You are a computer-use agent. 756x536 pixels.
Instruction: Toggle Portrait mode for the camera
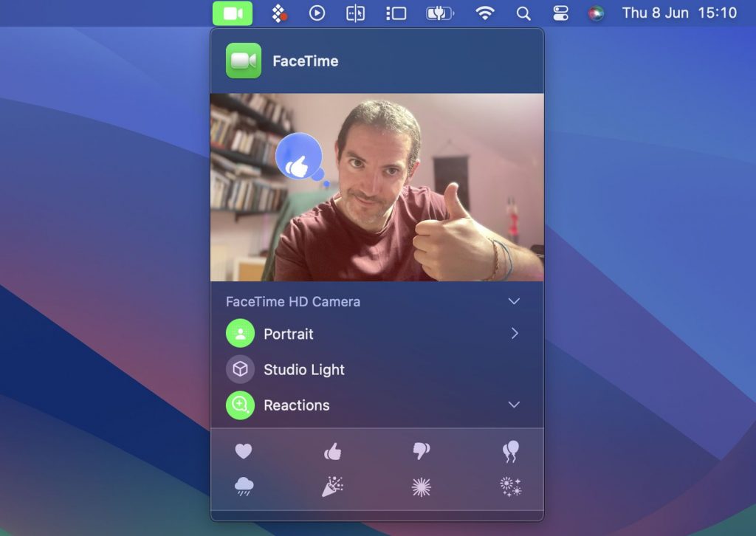pos(289,333)
